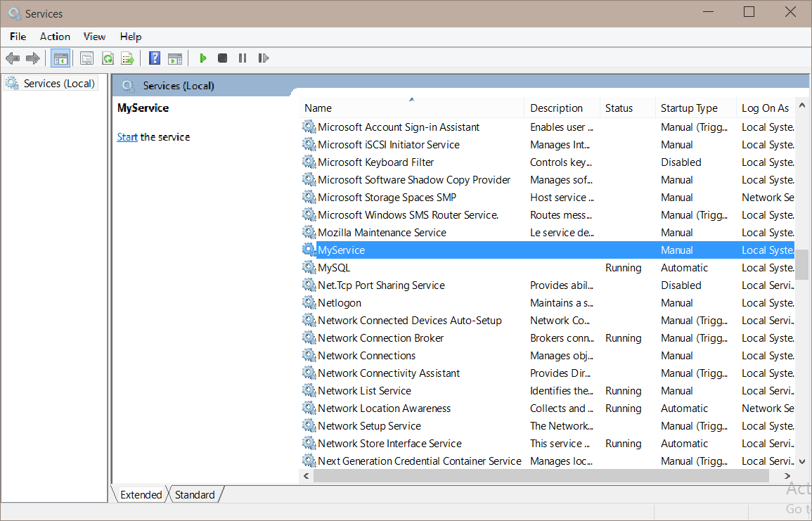Switch to the Standard tab
812x521 pixels.
click(x=195, y=495)
